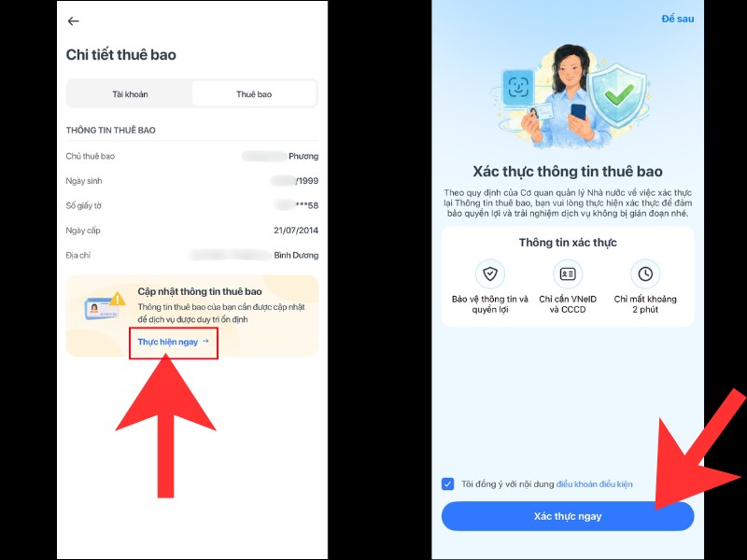Viewport: 747px width, 560px height.
Task: Tap Để sau to skip verification
Action: click(x=678, y=19)
